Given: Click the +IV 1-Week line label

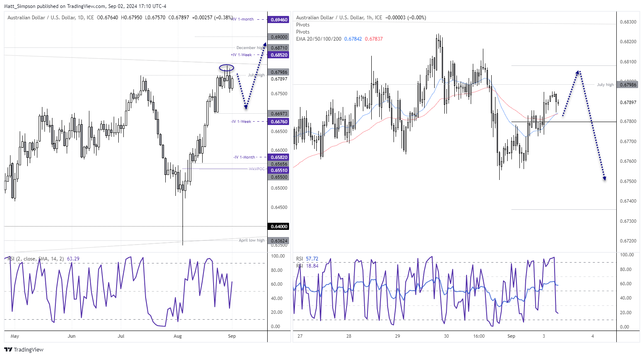Looking at the screenshot, I should tap(241, 55).
